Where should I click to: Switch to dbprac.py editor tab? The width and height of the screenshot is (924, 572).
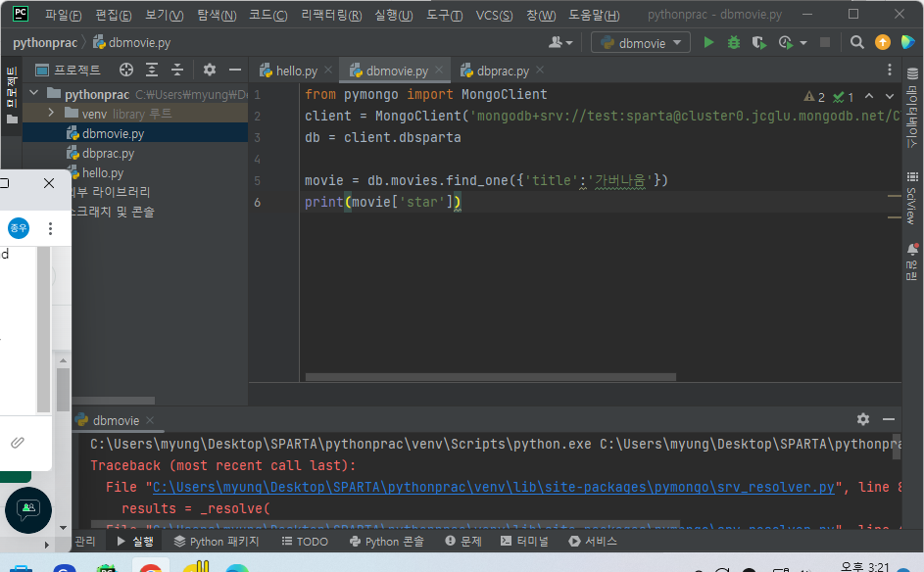coord(502,71)
